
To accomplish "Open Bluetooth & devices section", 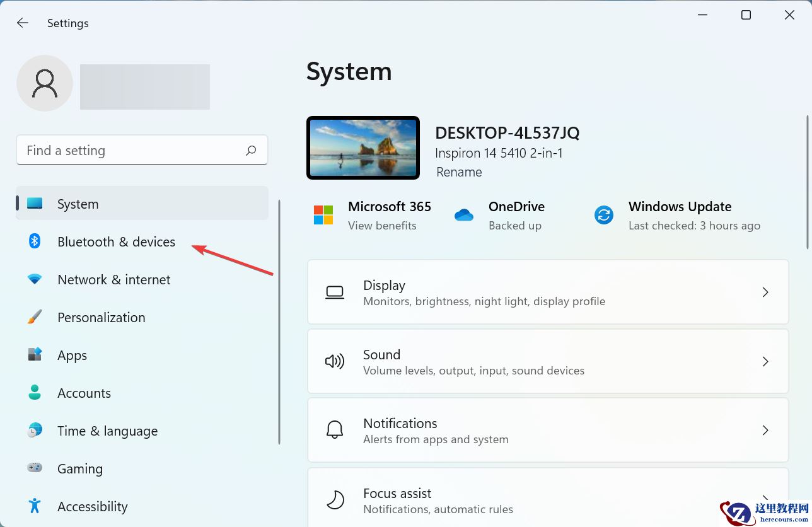I will [x=116, y=241].
